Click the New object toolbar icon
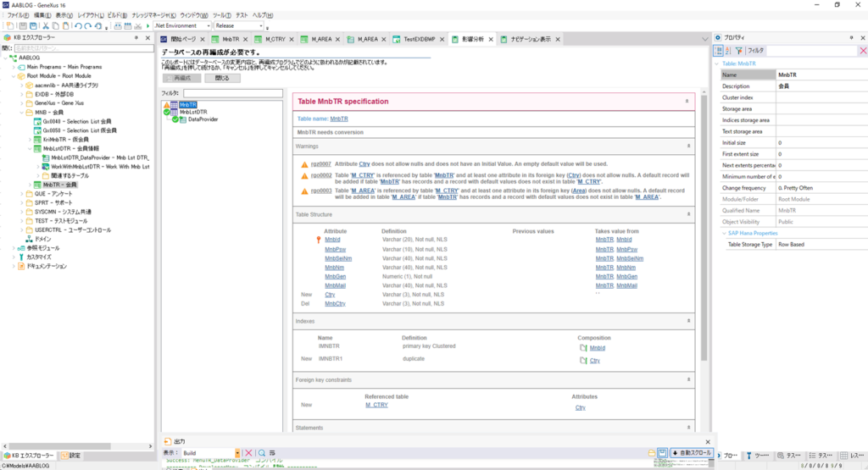This screenshot has width=868, height=470. (x=10, y=26)
